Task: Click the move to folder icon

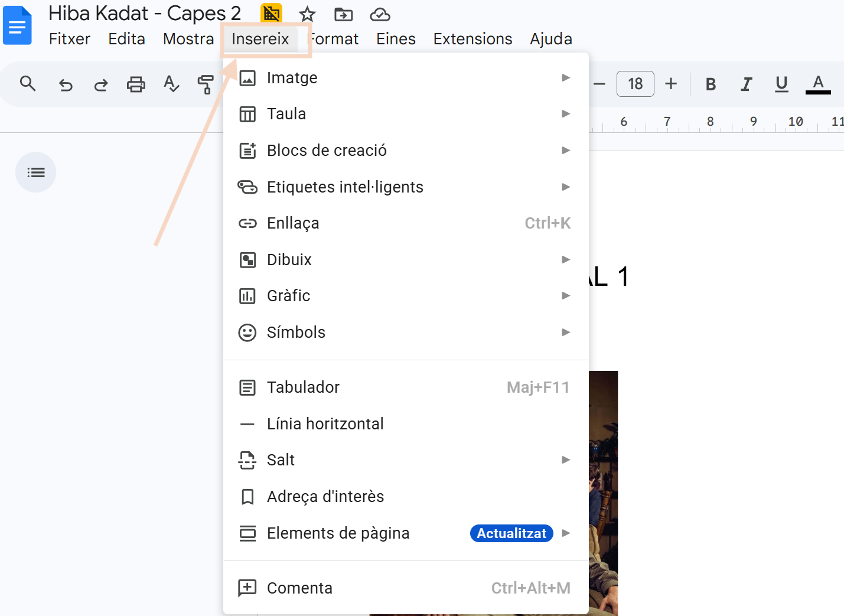Action: tap(343, 14)
